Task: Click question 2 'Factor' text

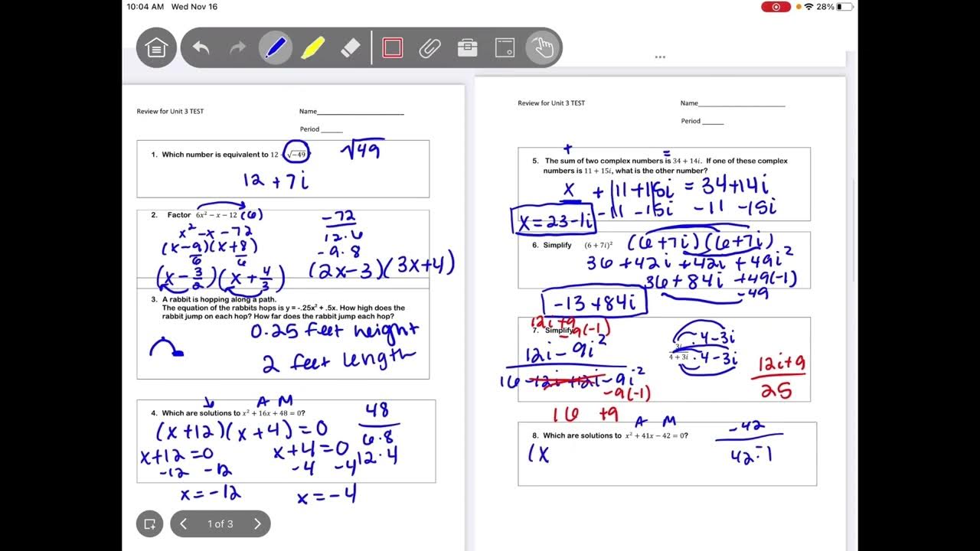Action: pyautogui.click(x=179, y=215)
